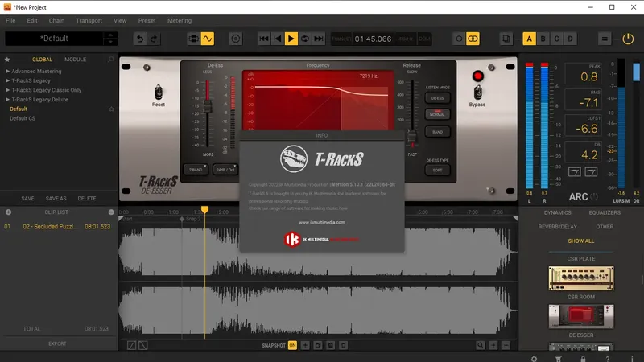Screen dimensions: 644x362
Task: Expand the Advanced Mastering folder
Action: coord(7,71)
